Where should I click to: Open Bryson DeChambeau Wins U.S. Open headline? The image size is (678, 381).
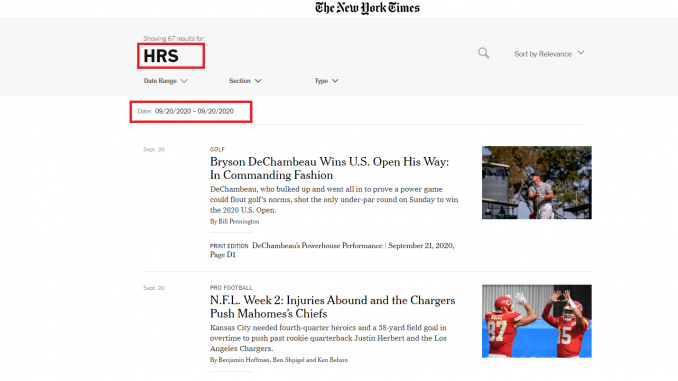(329, 168)
